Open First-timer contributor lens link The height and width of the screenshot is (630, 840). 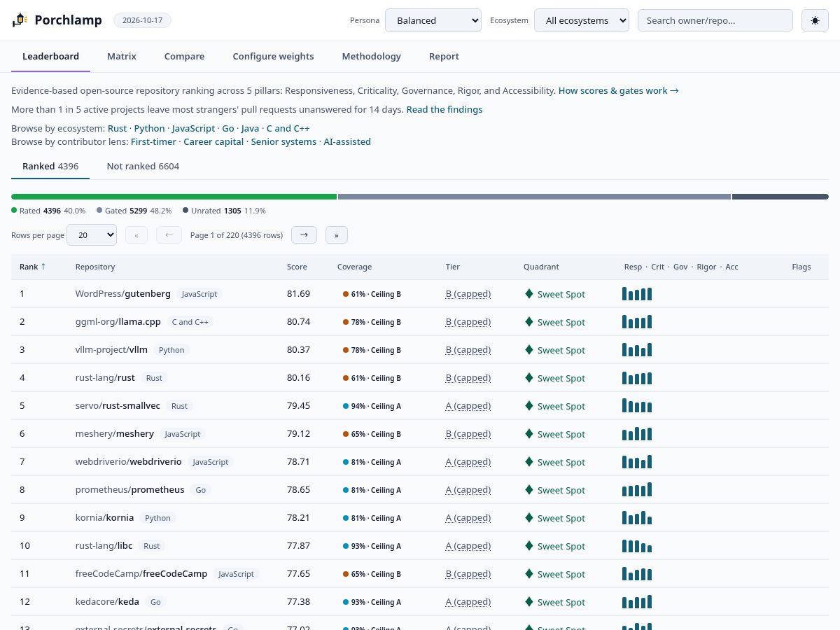click(x=153, y=141)
